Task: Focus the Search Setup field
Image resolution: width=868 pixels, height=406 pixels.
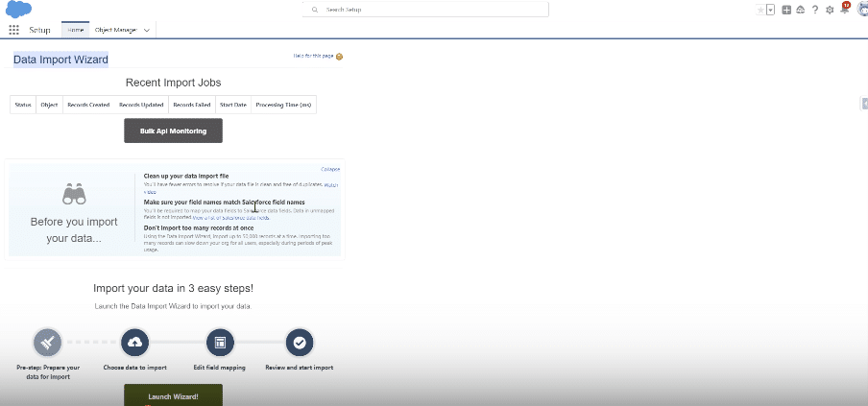Action: click(x=425, y=10)
